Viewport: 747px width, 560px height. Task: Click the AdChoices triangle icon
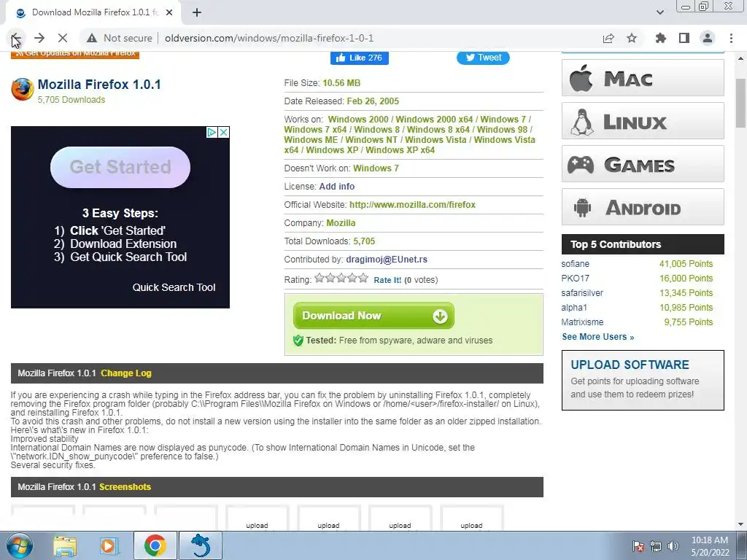click(x=212, y=133)
